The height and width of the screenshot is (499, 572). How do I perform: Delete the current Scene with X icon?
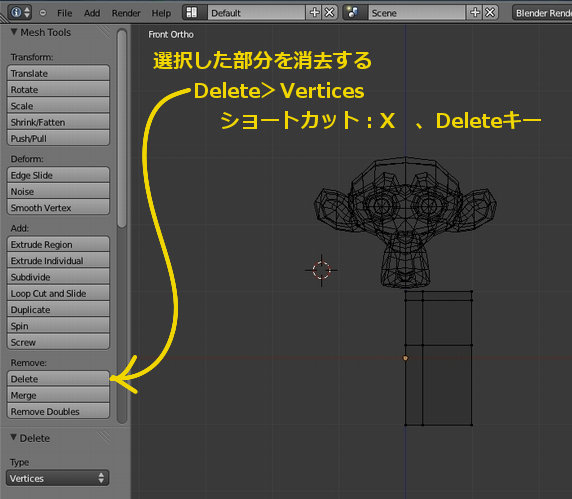[490, 13]
